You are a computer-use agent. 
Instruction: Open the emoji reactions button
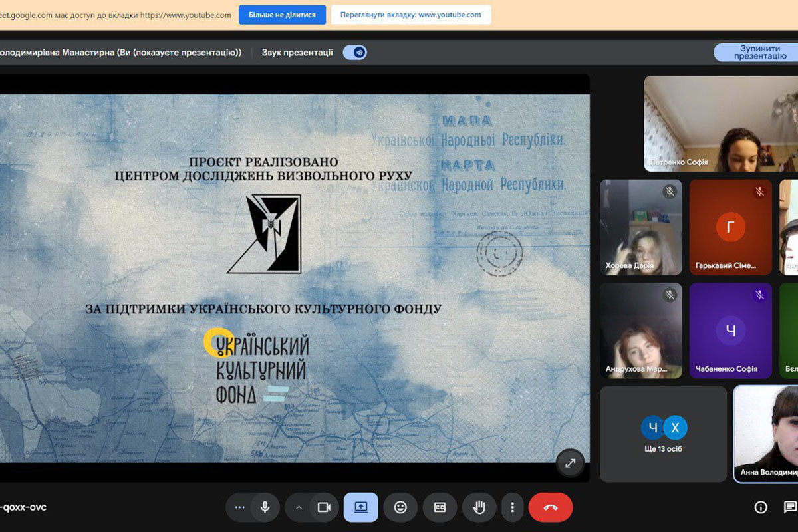point(400,507)
